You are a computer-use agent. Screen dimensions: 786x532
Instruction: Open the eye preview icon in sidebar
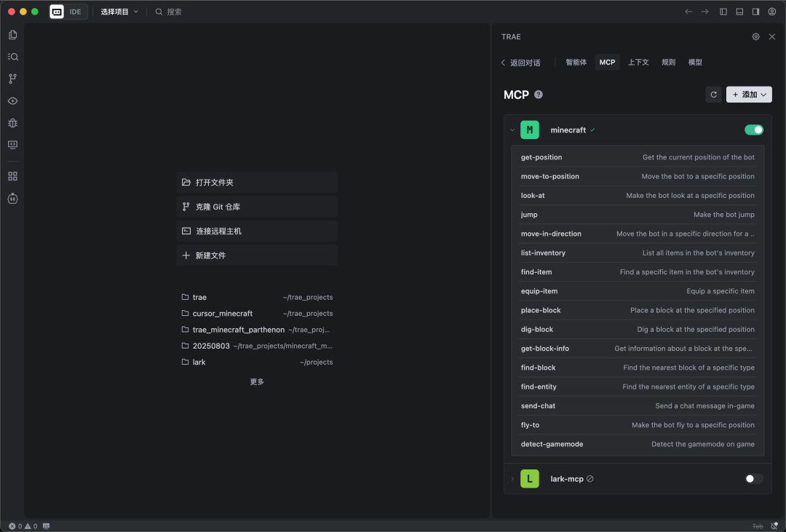(12, 100)
